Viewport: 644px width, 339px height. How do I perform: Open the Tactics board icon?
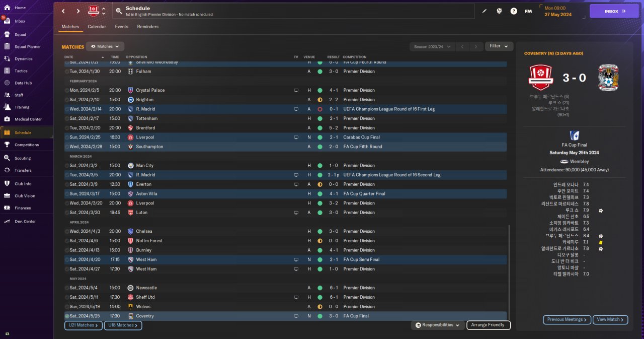[x=7, y=71]
